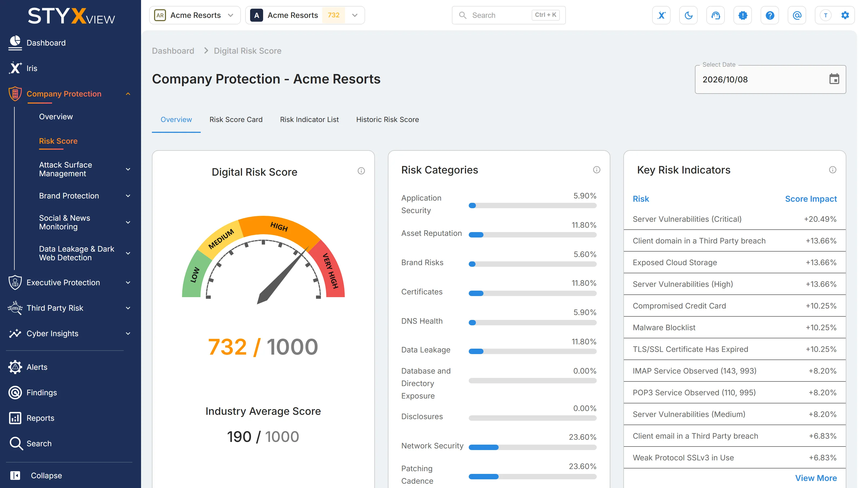The width and height of the screenshot is (868, 488).
Task: Click the Patching Cadence progress bar
Action: [532, 477]
